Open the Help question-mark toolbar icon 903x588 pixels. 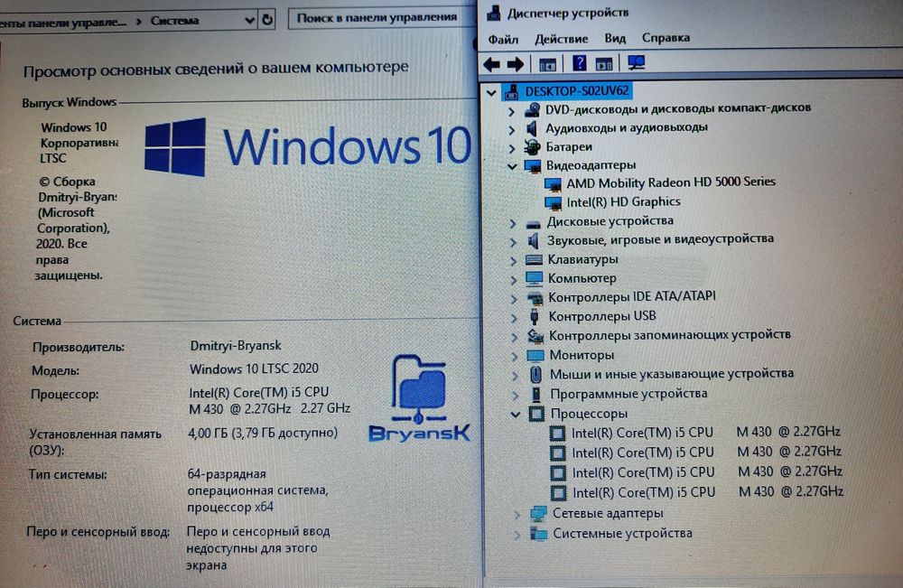[579, 62]
